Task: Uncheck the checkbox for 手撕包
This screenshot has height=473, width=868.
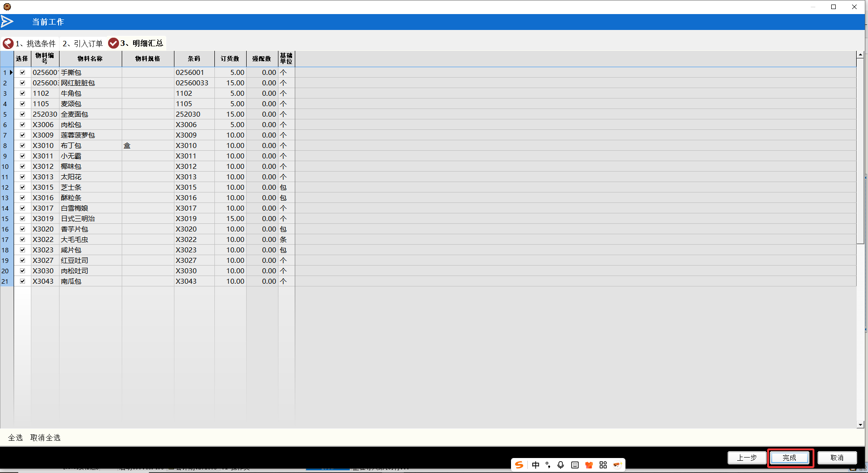Action: click(22, 72)
